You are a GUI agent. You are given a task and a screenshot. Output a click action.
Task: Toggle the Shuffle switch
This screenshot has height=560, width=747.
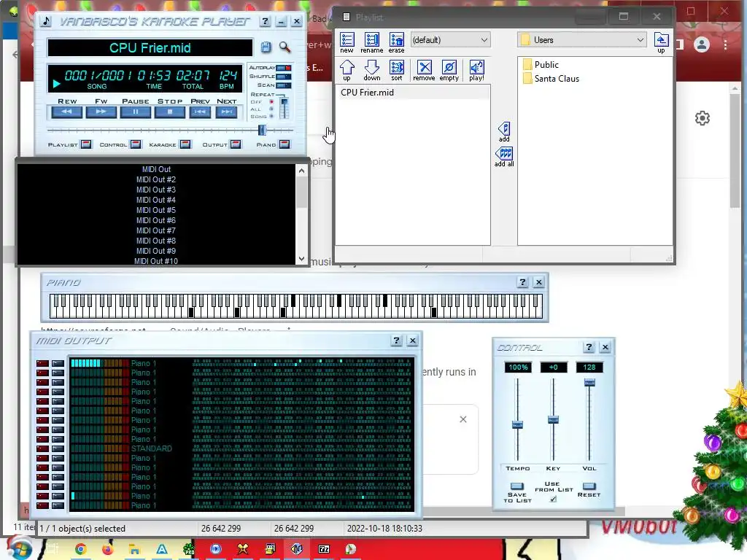284,76
